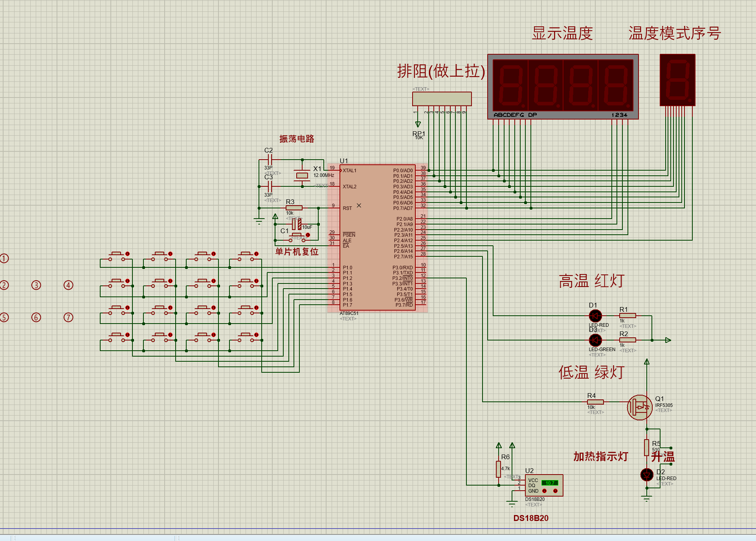
Task: Click the D1 red LED symbol
Action: pyautogui.click(x=595, y=316)
